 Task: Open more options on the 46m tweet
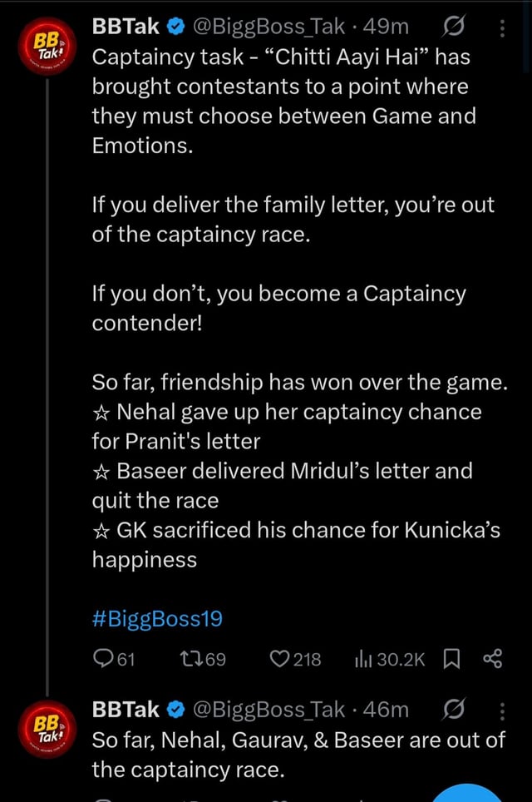coord(502,709)
